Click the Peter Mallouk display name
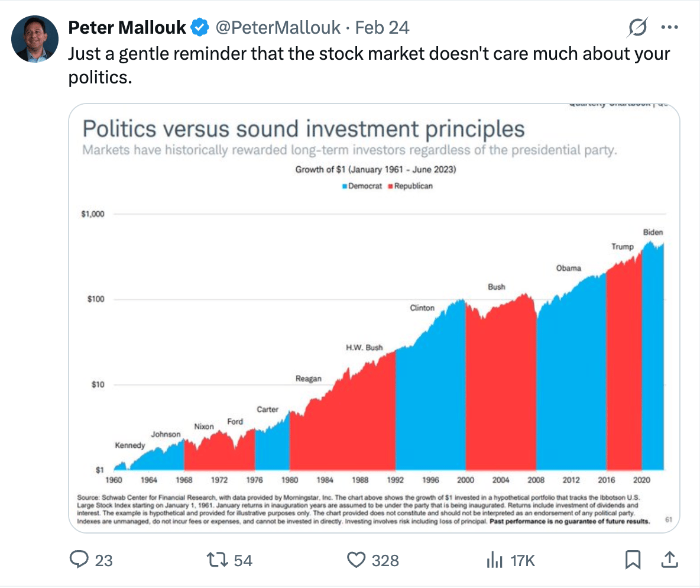 pos(127,27)
